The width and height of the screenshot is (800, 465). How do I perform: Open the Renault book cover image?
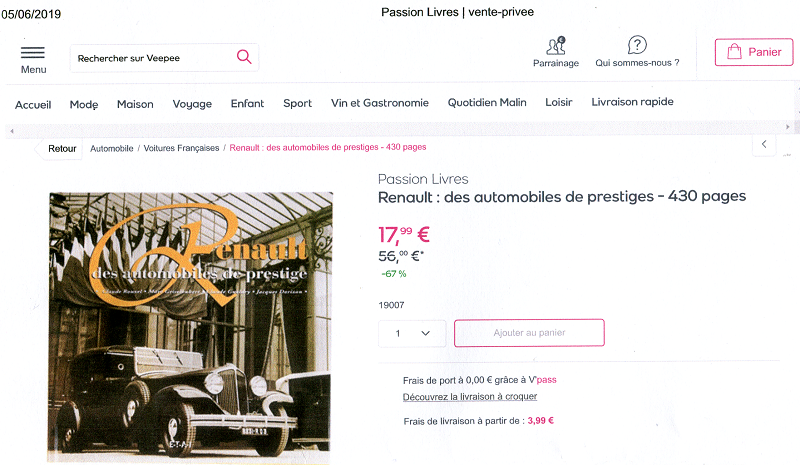click(x=190, y=327)
